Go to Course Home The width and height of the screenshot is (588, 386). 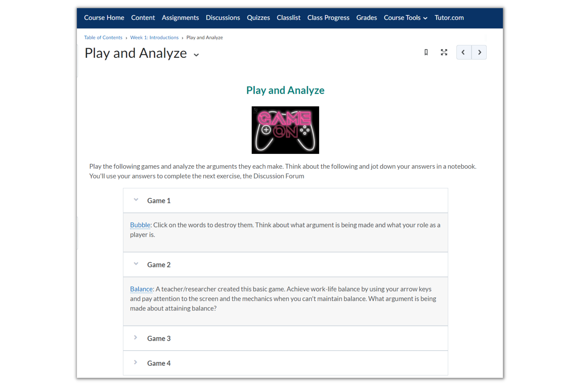[x=104, y=18]
